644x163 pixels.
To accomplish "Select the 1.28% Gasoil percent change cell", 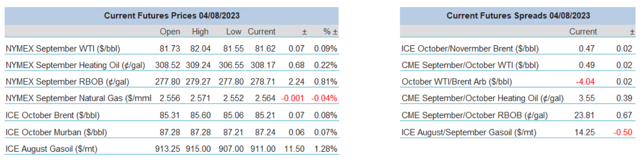I will click(x=326, y=149).
